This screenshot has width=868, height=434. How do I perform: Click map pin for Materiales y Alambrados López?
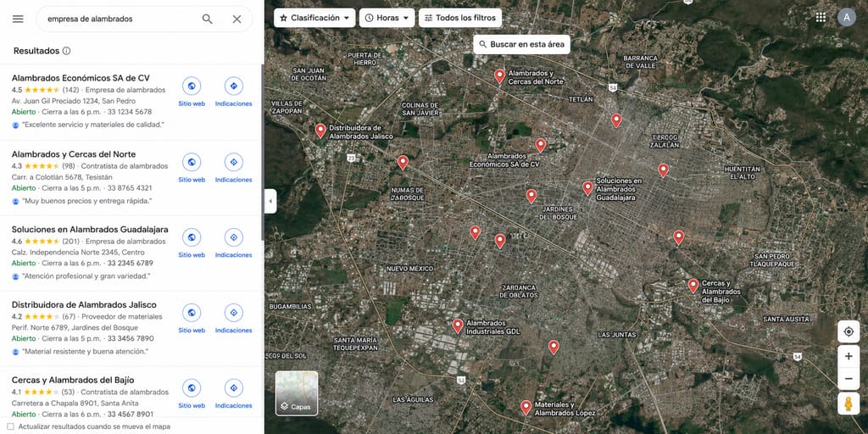[x=526, y=408]
